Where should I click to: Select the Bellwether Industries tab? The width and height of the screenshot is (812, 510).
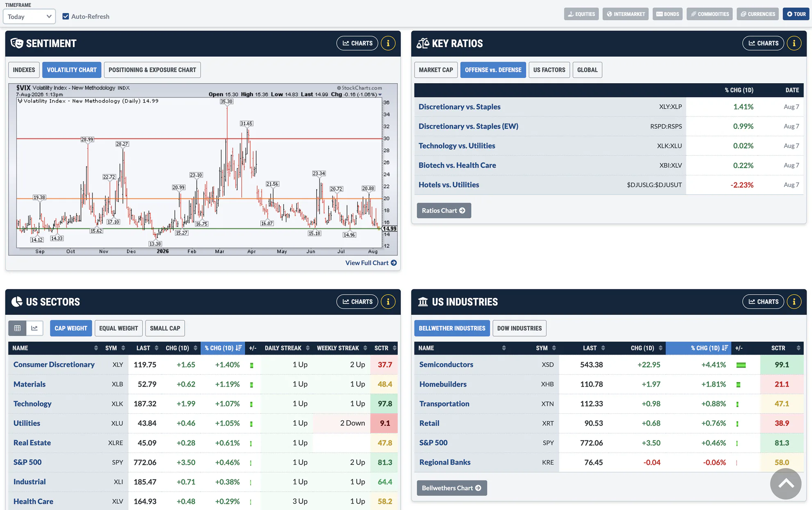[x=452, y=328]
